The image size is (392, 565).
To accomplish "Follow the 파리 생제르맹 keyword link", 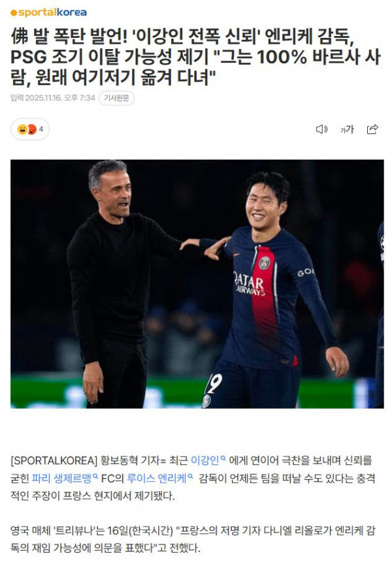I will (61, 478).
